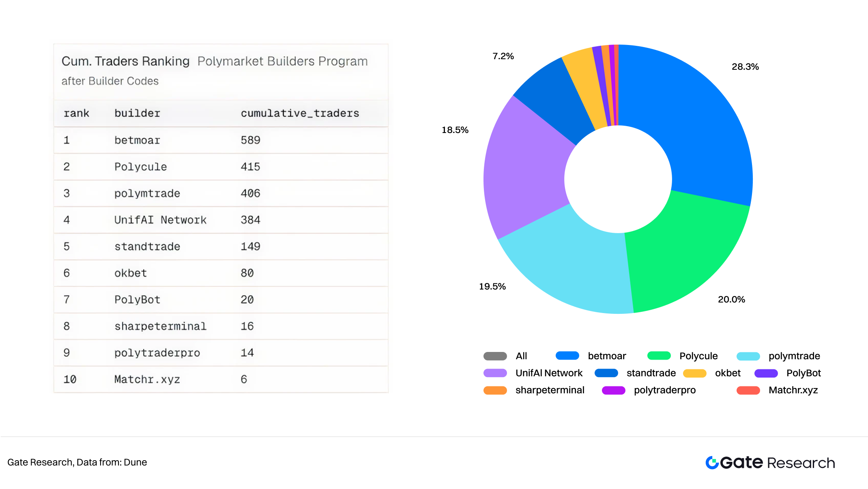Click the Matchr.xyz red legend swatch
The image size is (868, 489).
[x=748, y=390]
